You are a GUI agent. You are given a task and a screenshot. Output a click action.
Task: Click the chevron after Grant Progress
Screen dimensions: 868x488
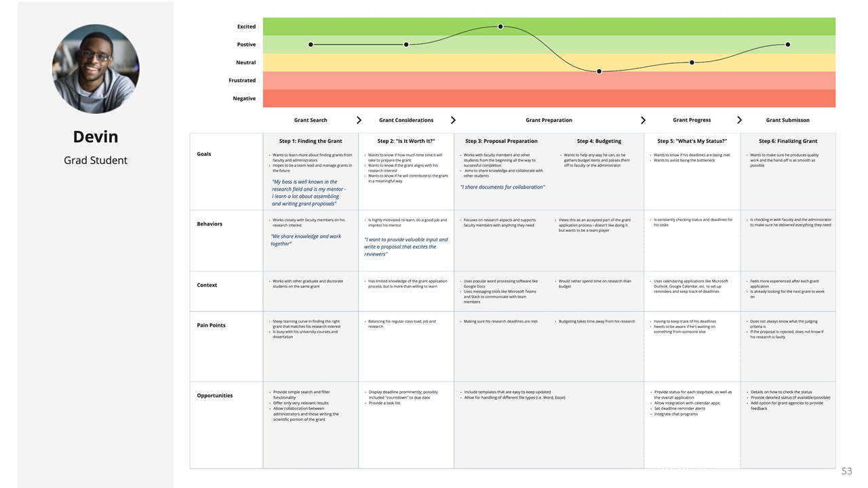[x=739, y=120]
